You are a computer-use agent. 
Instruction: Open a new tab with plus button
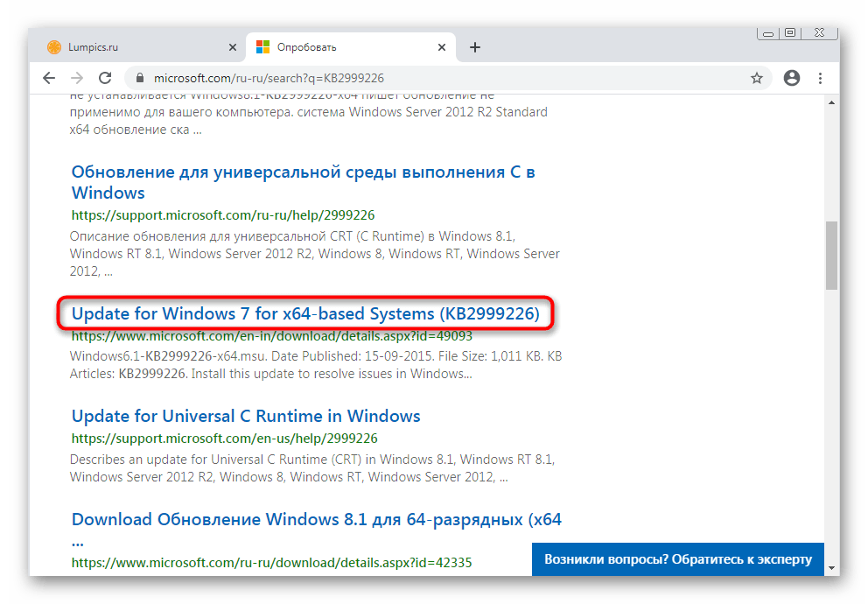tap(475, 47)
